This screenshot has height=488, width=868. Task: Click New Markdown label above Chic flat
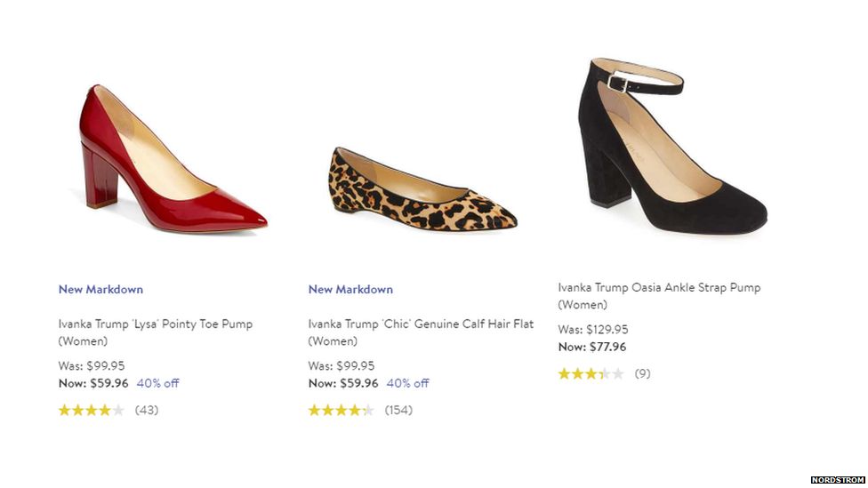350,289
